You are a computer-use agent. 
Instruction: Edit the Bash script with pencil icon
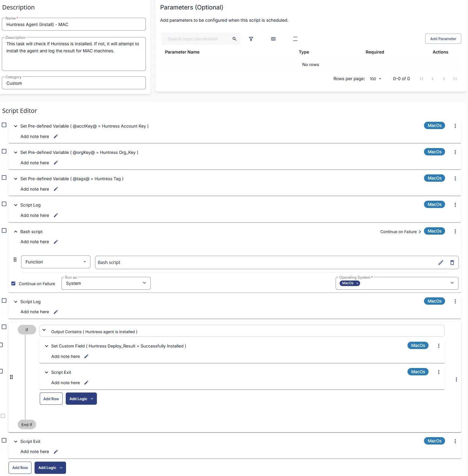[441, 262]
